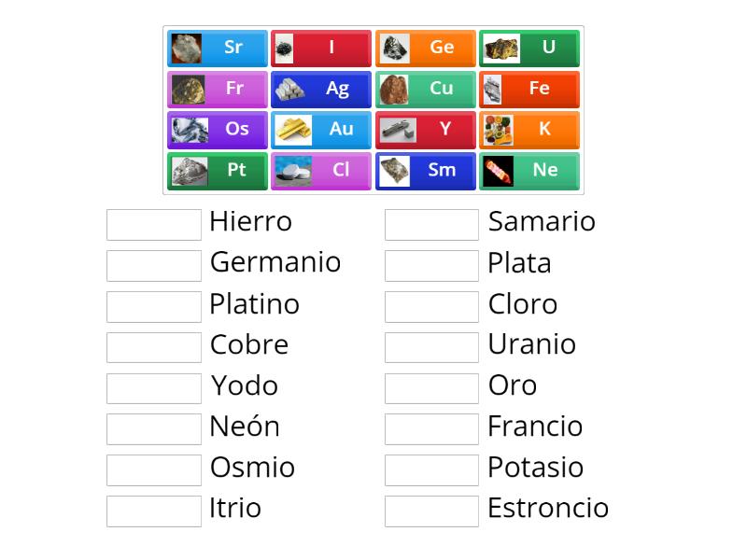Click the empty slot beside Plata
Image resolution: width=747 pixels, height=560 pixels.
[430, 264]
